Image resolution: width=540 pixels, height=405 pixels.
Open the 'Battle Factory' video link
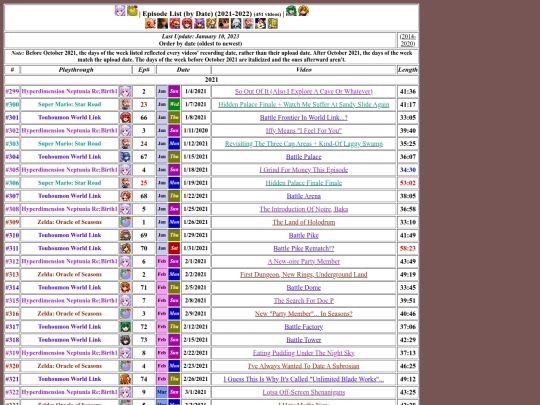[x=304, y=327]
